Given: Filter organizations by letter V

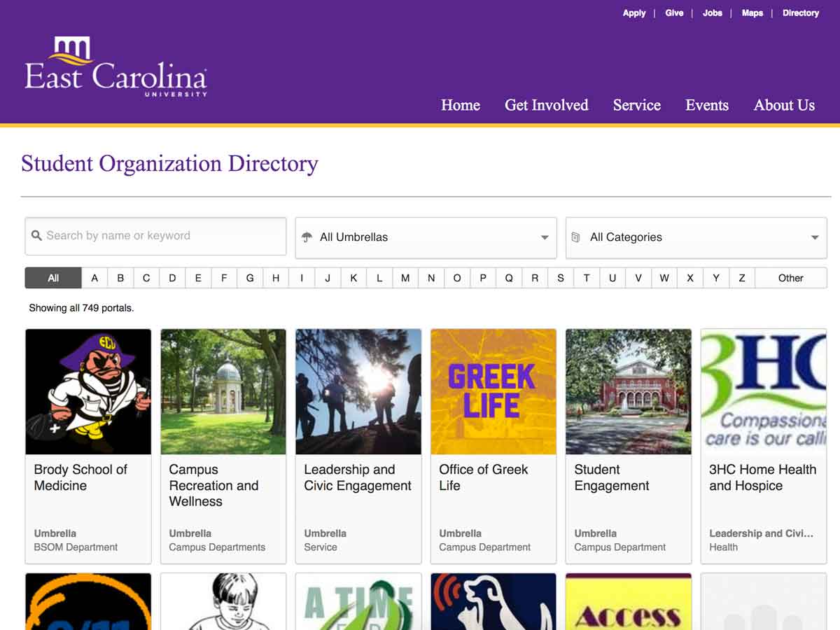Looking at the screenshot, I should (638, 278).
